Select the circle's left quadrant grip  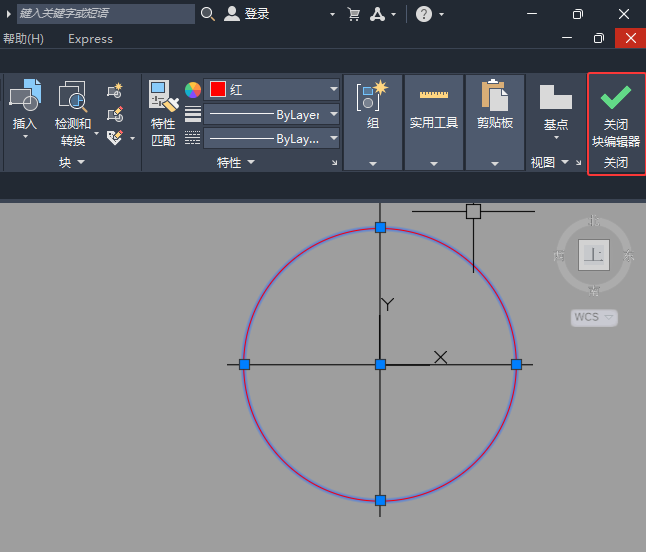tap(244, 364)
